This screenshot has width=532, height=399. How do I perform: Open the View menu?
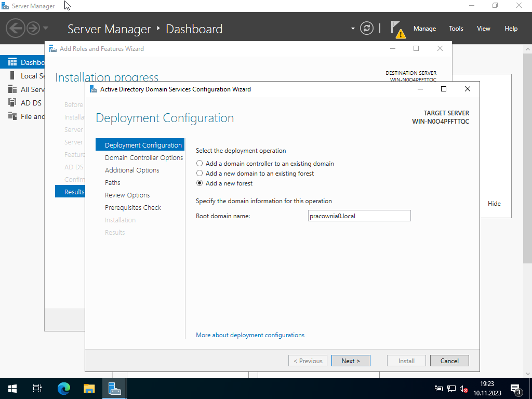pyautogui.click(x=484, y=29)
